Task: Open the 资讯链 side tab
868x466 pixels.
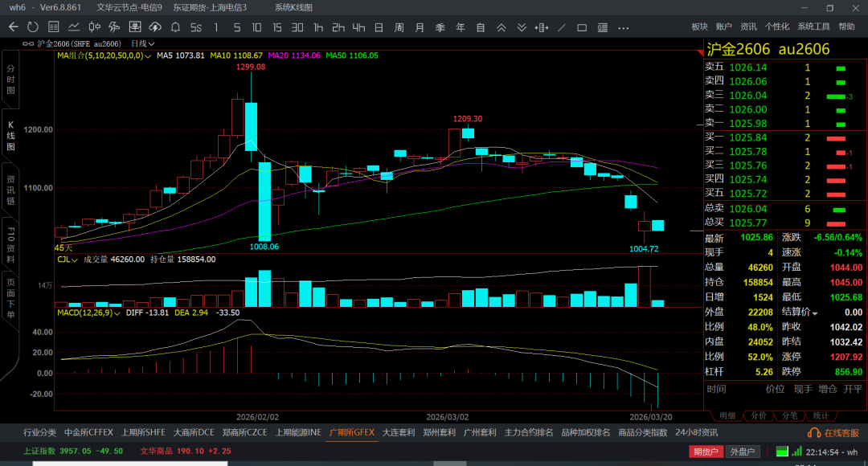Action: (x=10, y=190)
